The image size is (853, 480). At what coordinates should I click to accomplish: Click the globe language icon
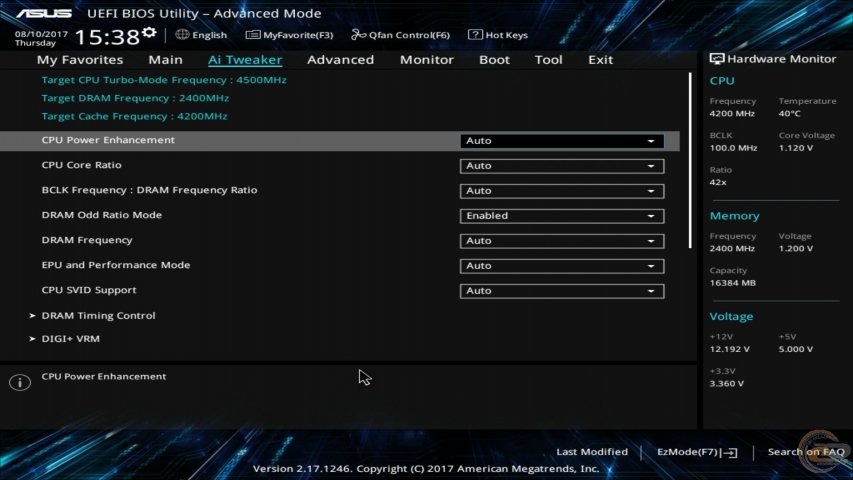(182, 34)
